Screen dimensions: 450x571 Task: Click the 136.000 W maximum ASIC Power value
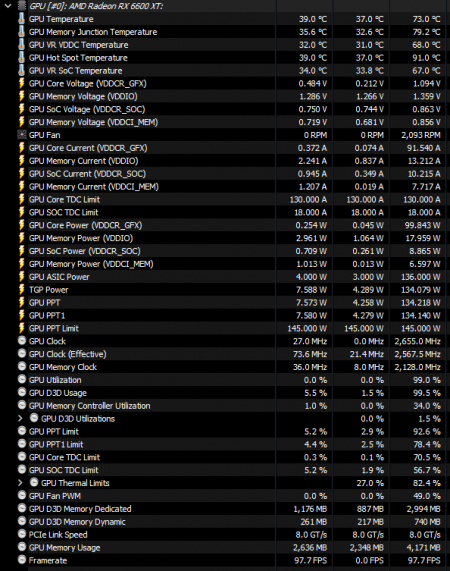(421, 277)
